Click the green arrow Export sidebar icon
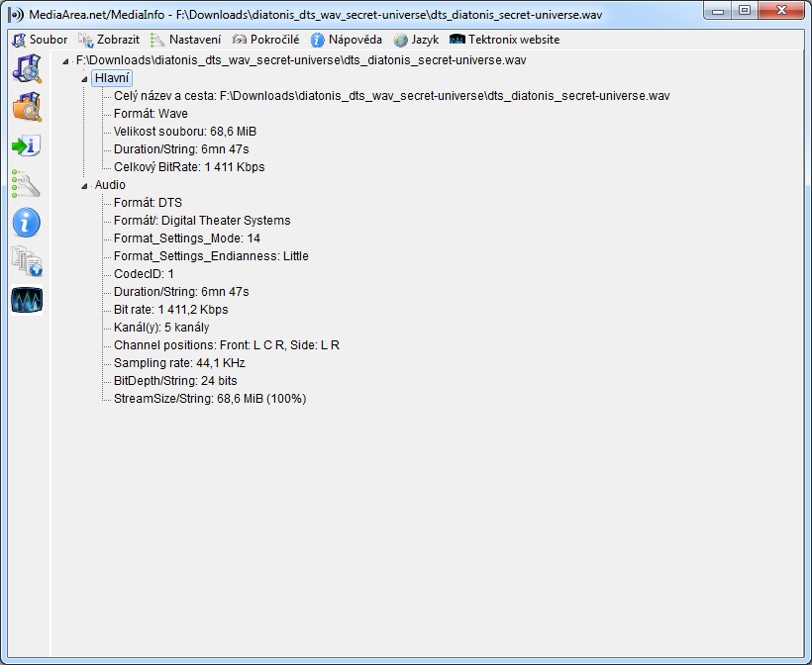 click(27, 145)
